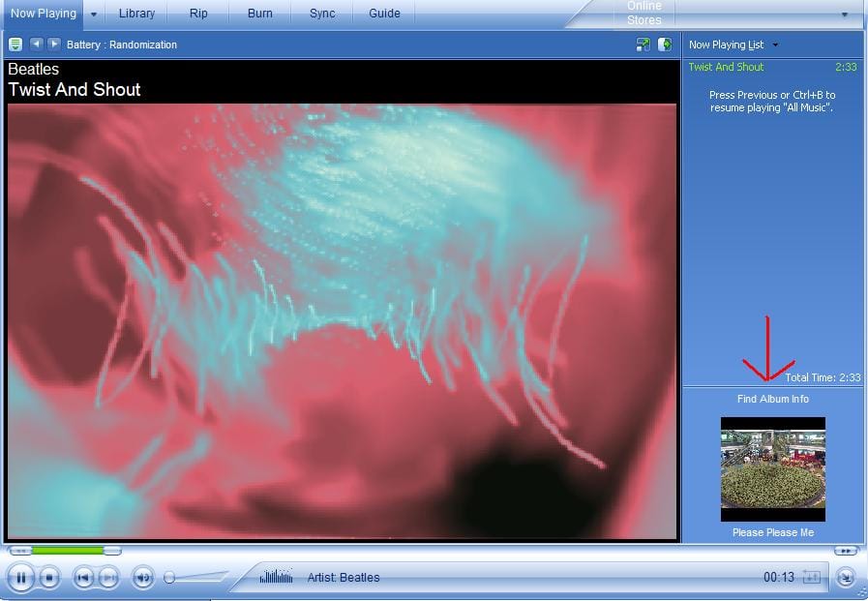
Task: Open the Guide tab
Action: [384, 14]
